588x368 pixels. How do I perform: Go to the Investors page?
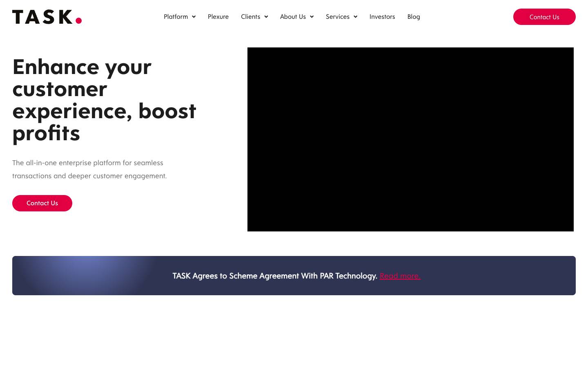click(x=382, y=17)
